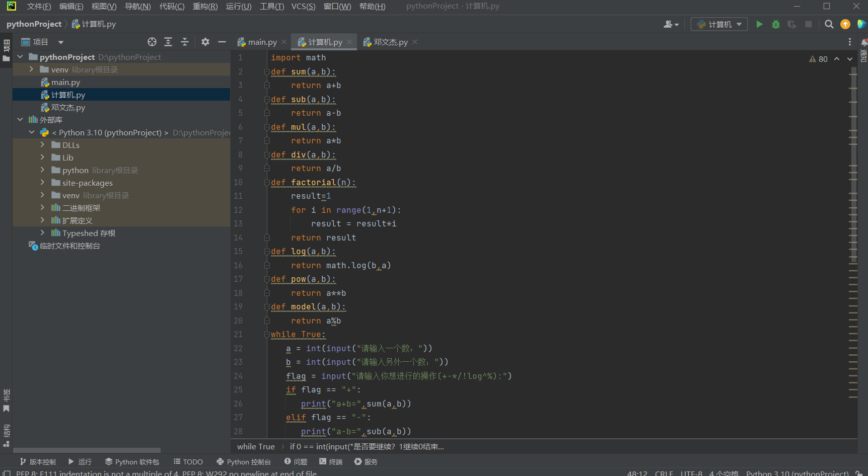Toggle fold on def factorial line
The image size is (868, 476).
point(267,183)
